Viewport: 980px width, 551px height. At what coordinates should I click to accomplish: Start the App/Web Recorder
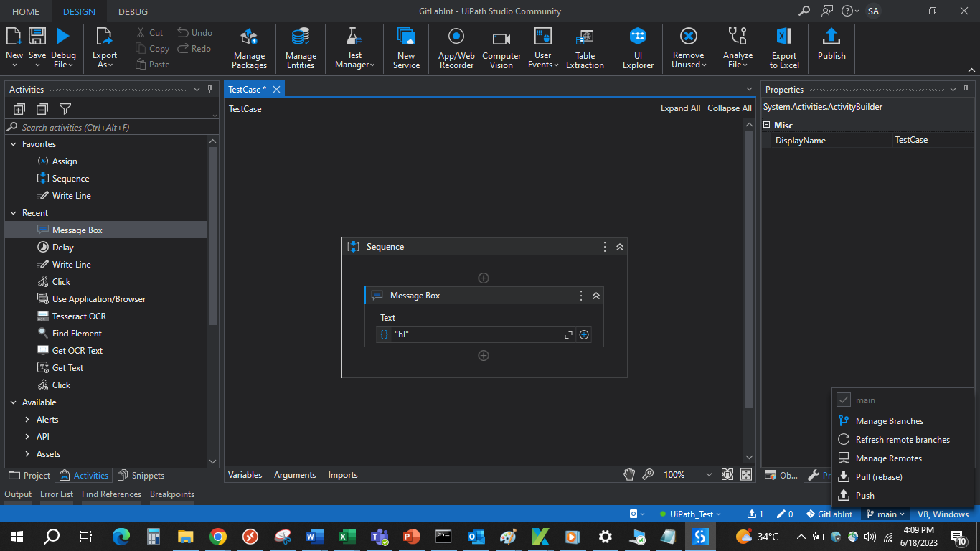click(x=456, y=50)
